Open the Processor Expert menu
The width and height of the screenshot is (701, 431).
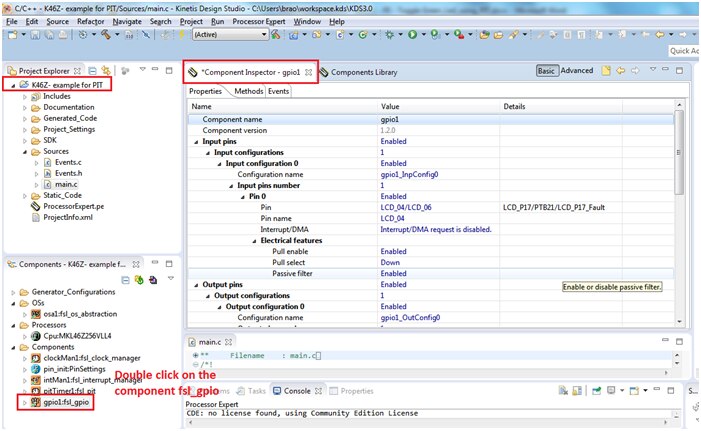tap(260, 21)
